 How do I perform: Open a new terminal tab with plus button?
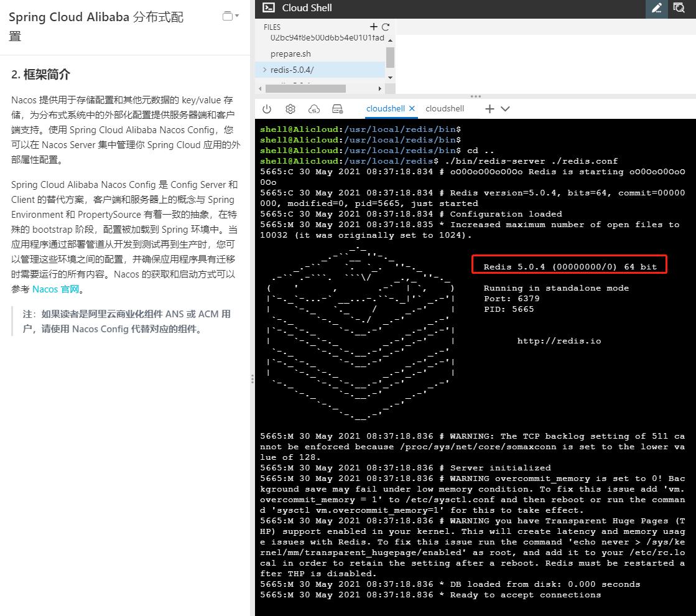[490, 109]
